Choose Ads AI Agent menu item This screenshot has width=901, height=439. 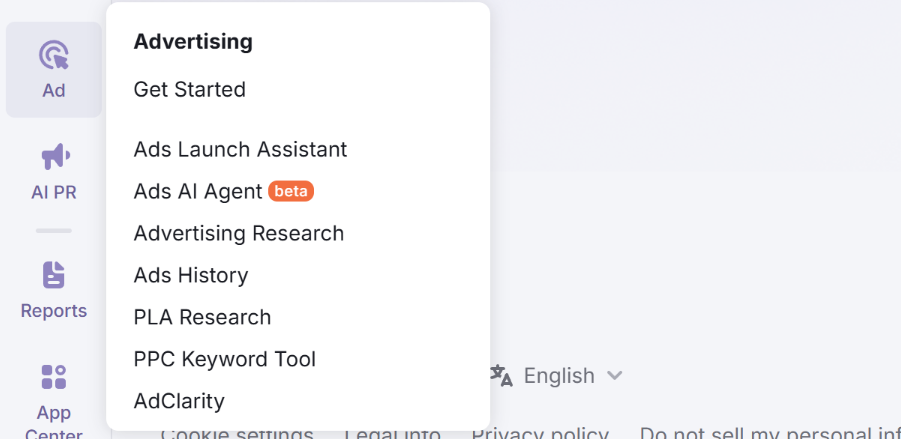pyautogui.click(x=198, y=192)
